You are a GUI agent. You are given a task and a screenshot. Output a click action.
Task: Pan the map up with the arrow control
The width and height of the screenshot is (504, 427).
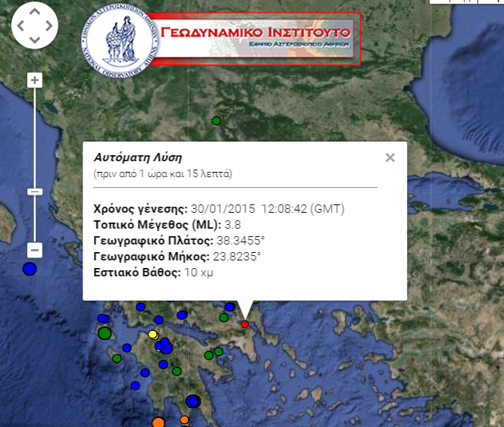tap(35, 11)
